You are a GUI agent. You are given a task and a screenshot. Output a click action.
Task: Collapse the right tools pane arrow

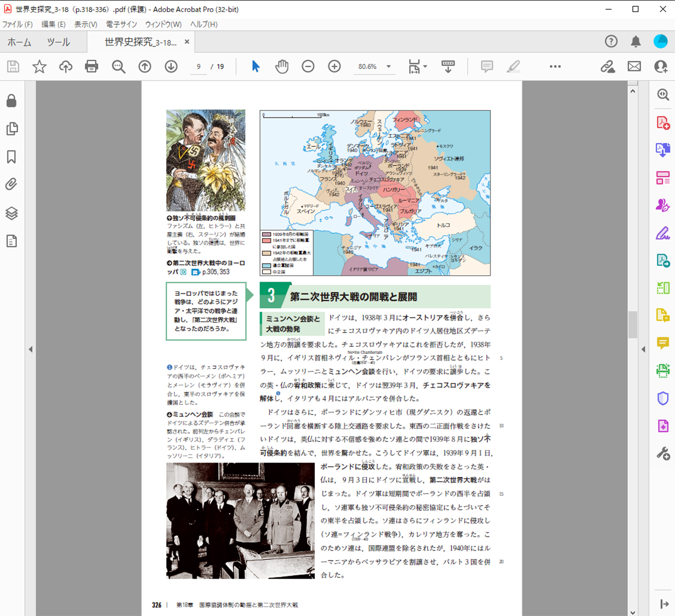click(x=643, y=349)
